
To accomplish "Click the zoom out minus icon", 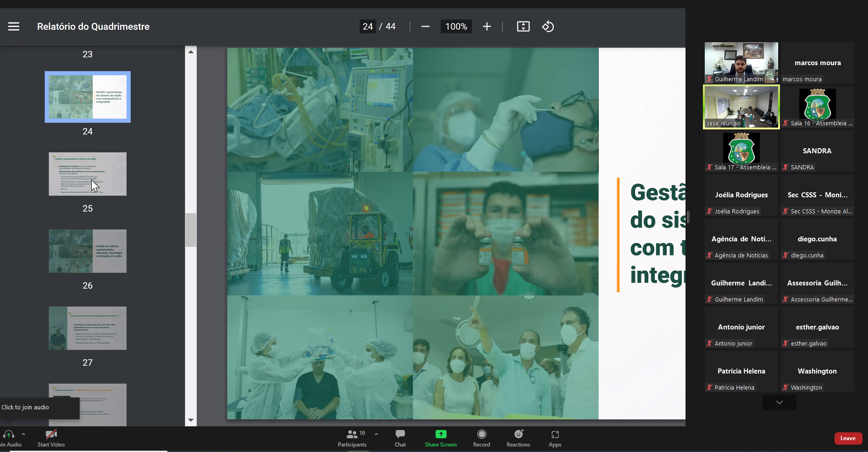I will [x=425, y=27].
